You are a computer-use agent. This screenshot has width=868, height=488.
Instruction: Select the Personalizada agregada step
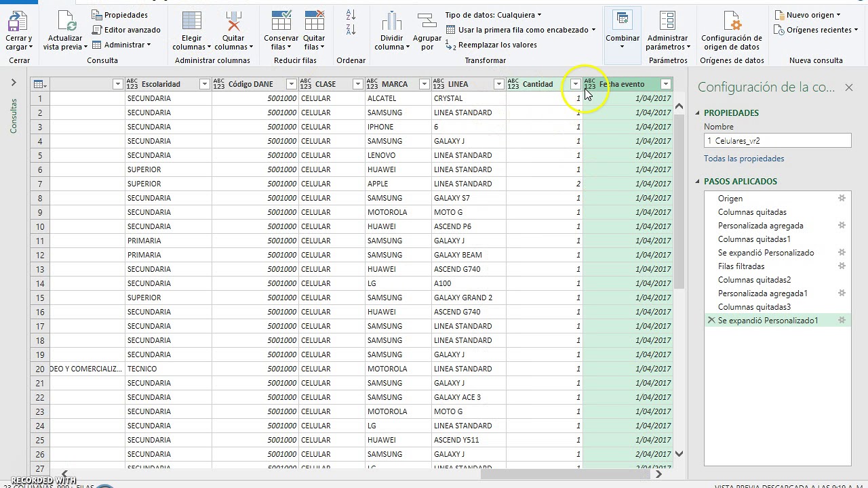click(x=761, y=226)
